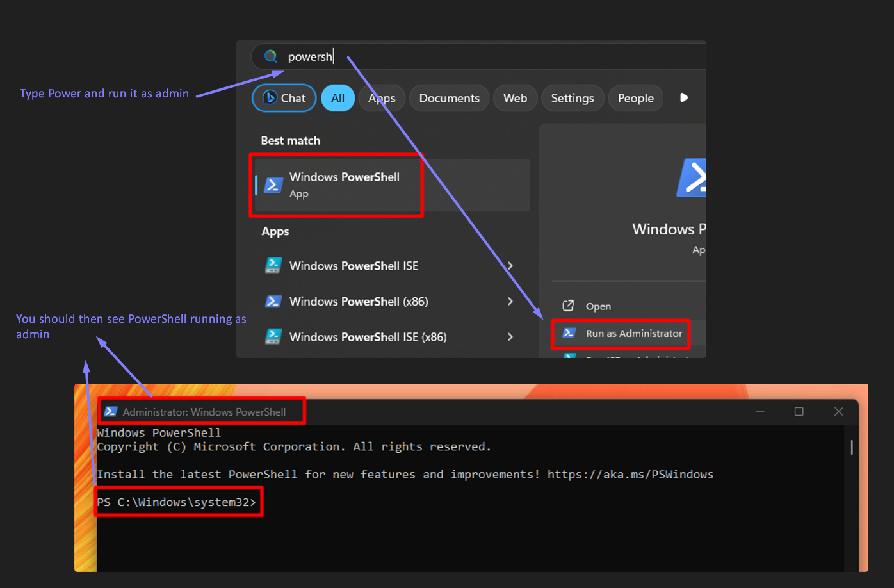The height and width of the screenshot is (588, 894).
Task: Click the Apps section heading
Action: [x=275, y=232]
